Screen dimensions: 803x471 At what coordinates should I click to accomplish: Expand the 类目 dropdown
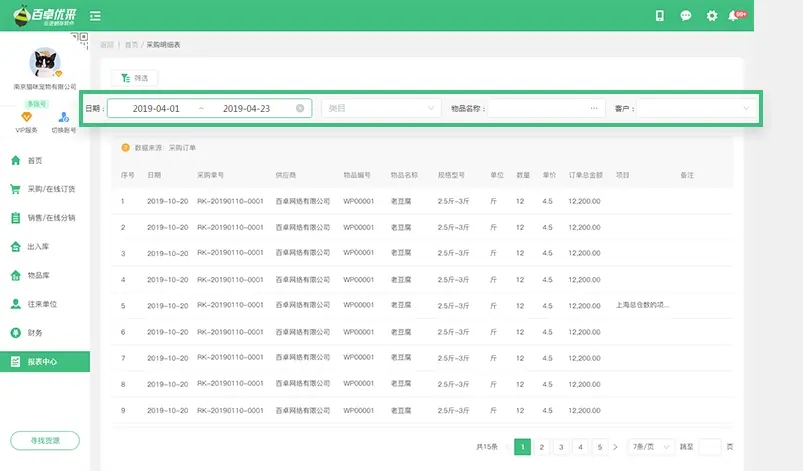381,108
